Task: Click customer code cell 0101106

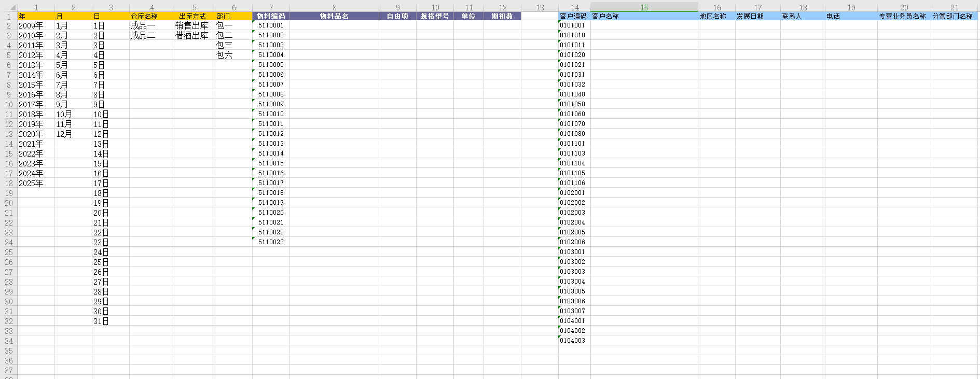Action: [x=575, y=183]
